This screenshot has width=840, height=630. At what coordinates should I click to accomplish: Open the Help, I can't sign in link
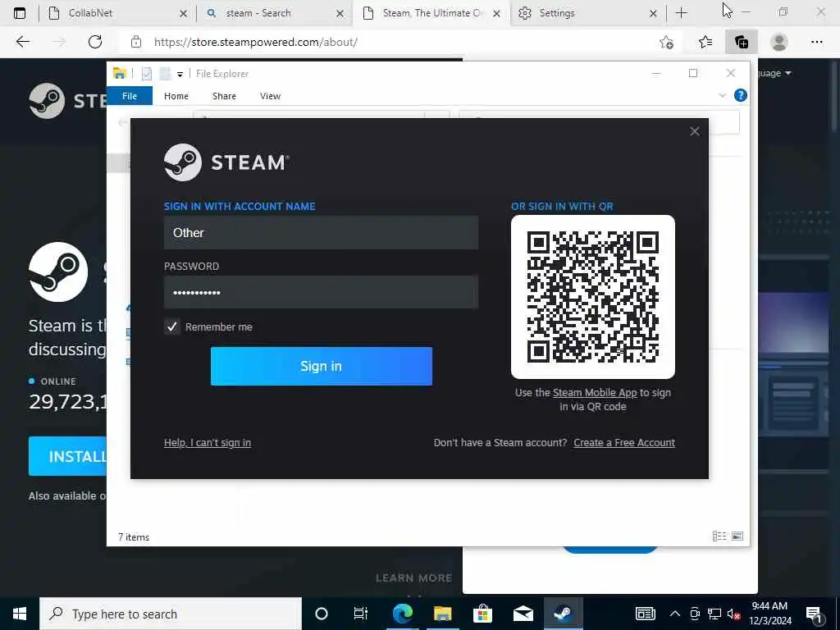point(208,442)
